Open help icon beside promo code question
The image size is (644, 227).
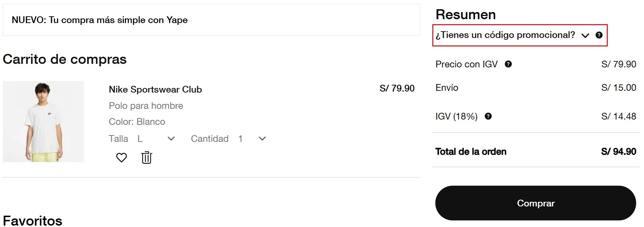tap(599, 35)
